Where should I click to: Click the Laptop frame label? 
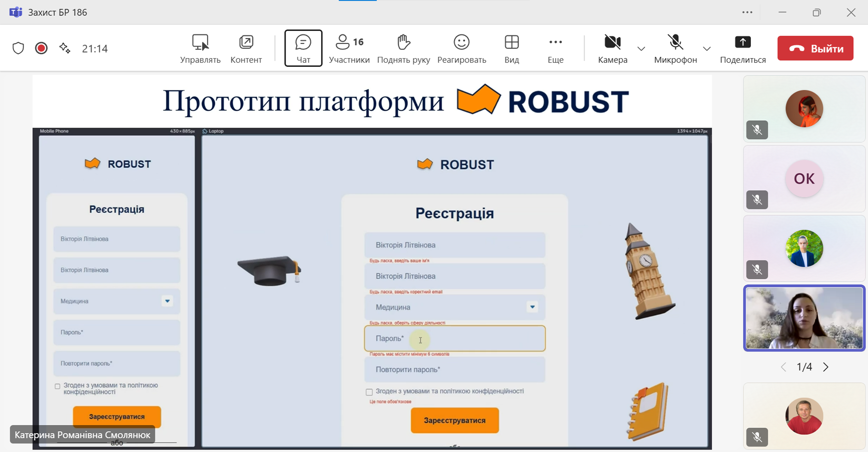point(213,131)
